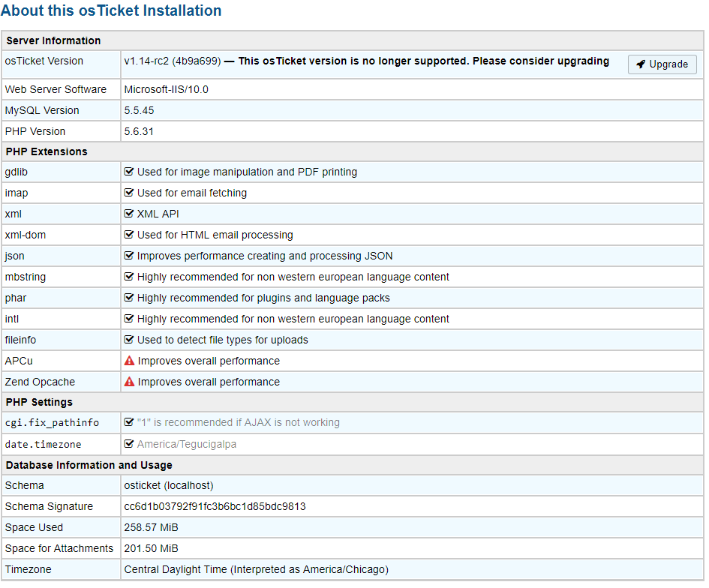This screenshot has height=588, width=709.
Task: Click the check icon in the gdlib row
Action: pyautogui.click(x=129, y=172)
